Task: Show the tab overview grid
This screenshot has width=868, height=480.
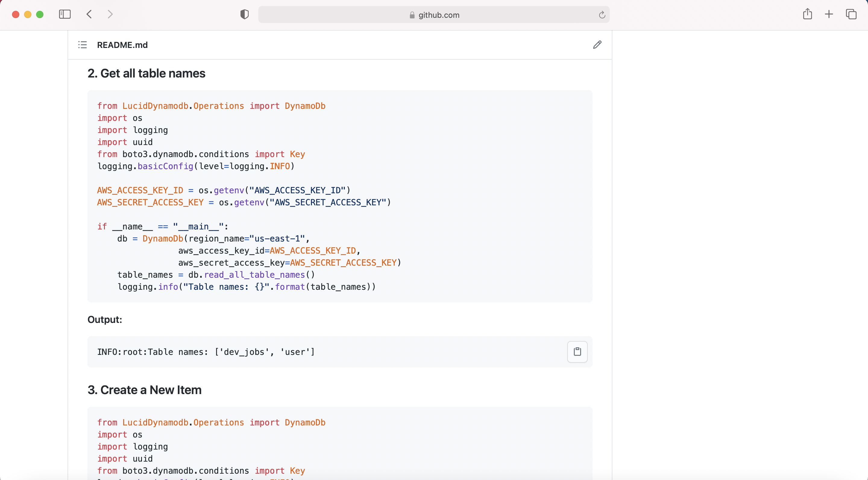Action: pyautogui.click(x=851, y=14)
